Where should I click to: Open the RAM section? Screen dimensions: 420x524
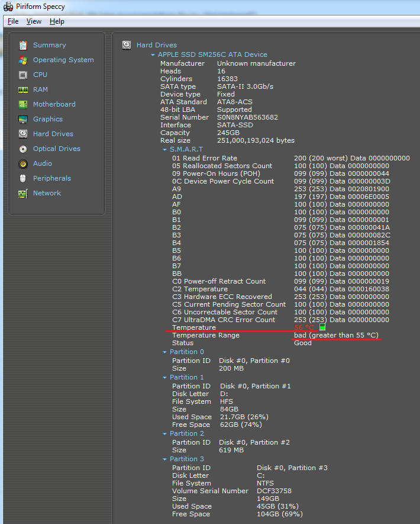(x=40, y=89)
